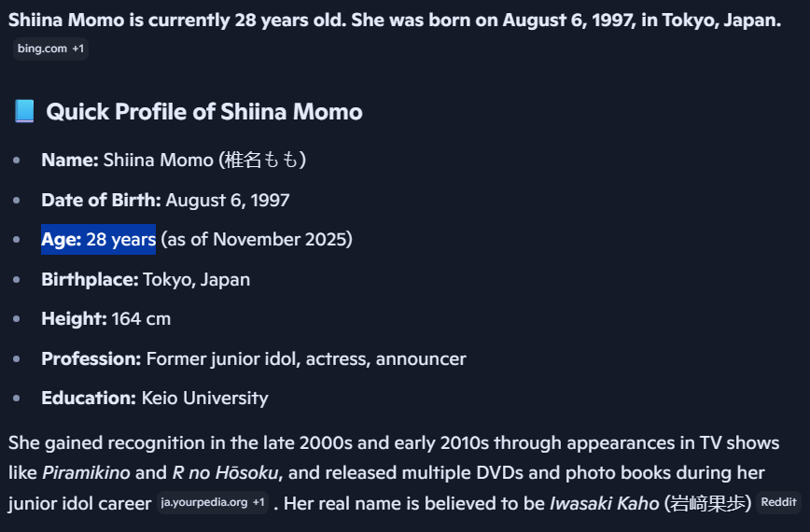Screen dimensions: 810x532
Task: Click the Birthplace label
Action: (x=90, y=279)
